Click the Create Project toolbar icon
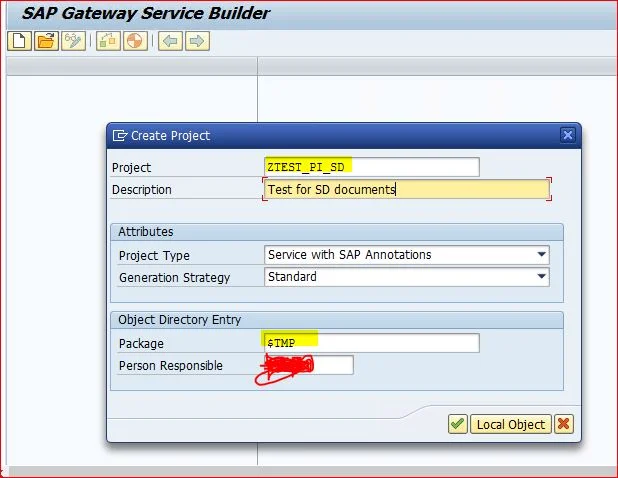This screenshot has width=618, height=478. [x=19, y=41]
